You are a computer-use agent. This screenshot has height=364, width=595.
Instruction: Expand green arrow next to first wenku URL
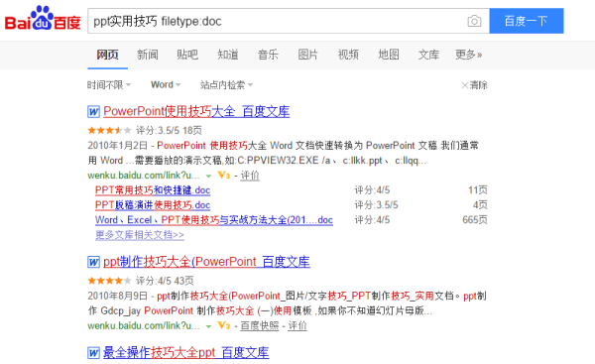[208, 176]
